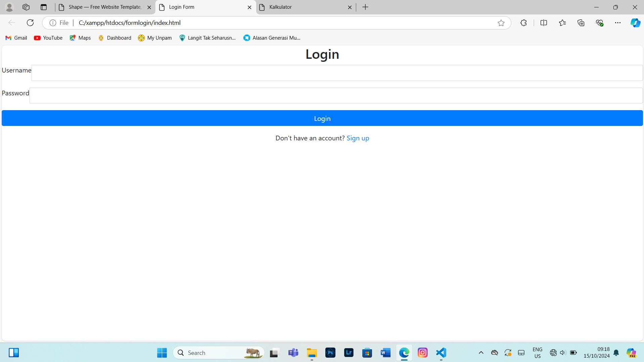This screenshot has height=362, width=644.
Task: Open the YouTube favorites bar shortcut
Action: click(48, 38)
